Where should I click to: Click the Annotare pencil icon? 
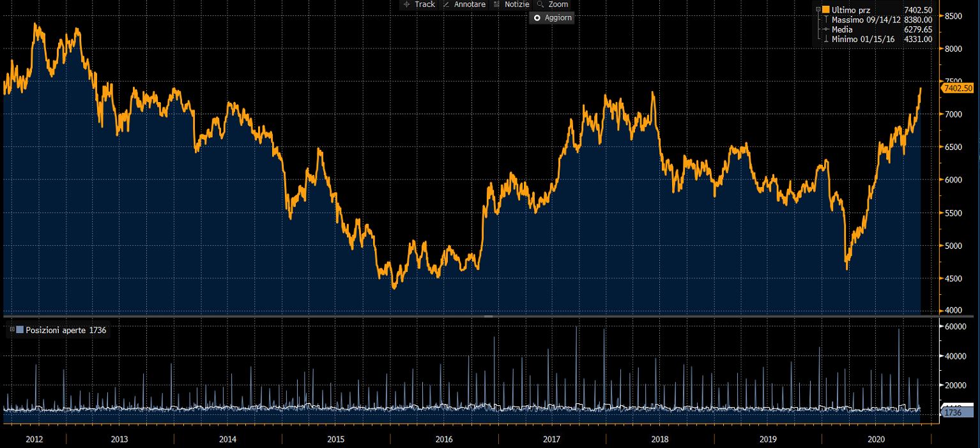click(x=446, y=4)
